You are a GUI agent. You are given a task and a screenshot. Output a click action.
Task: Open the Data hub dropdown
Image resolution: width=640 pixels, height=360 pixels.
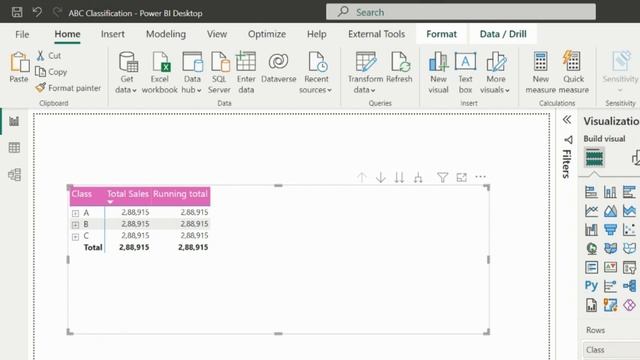pyautogui.click(x=192, y=73)
